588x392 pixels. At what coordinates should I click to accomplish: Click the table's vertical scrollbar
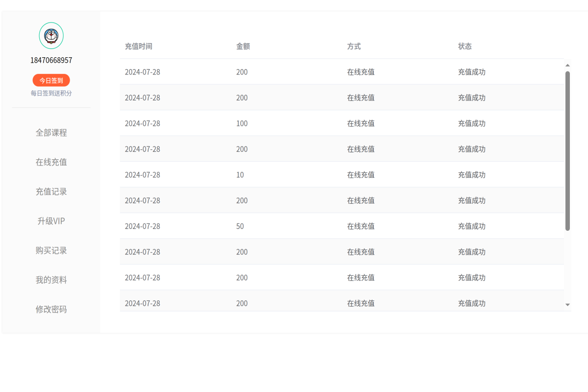click(567, 147)
